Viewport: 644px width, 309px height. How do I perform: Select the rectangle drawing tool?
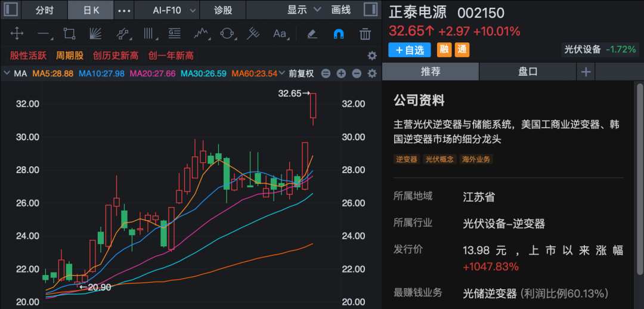69,34
